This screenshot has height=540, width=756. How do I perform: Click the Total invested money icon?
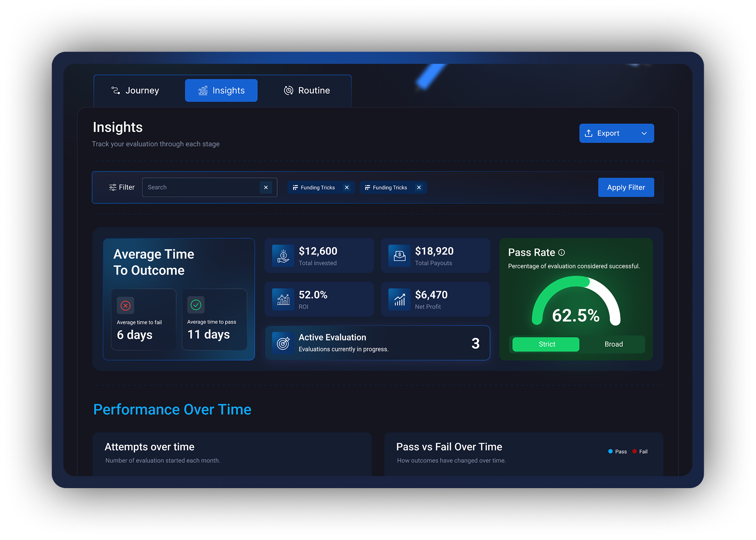[283, 256]
